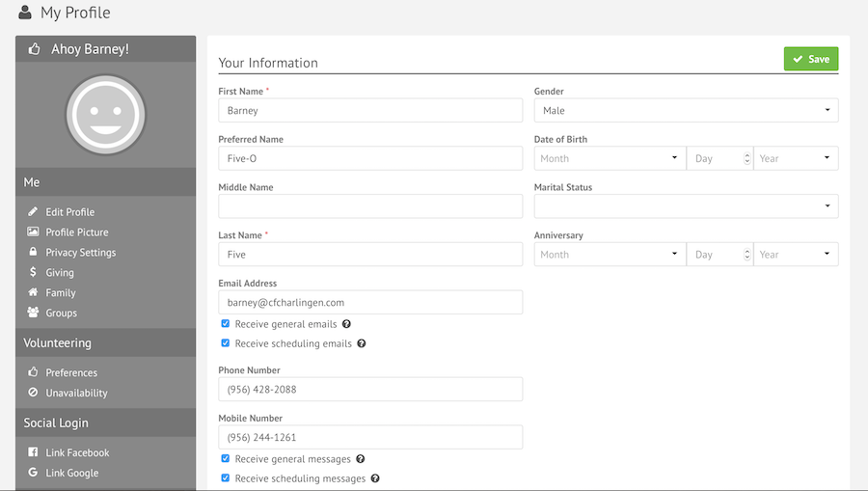Click the people icon for Groups
The width and height of the screenshot is (868, 491).
pyautogui.click(x=33, y=313)
